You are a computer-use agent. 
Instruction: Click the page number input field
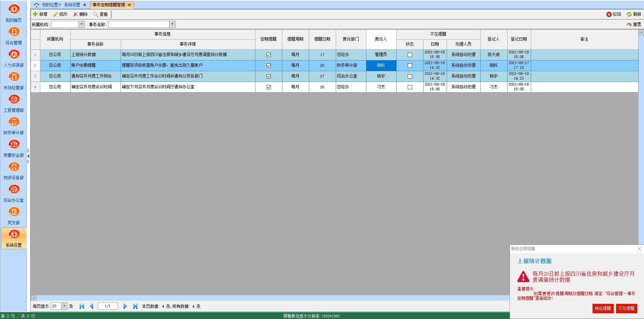[x=108, y=306]
